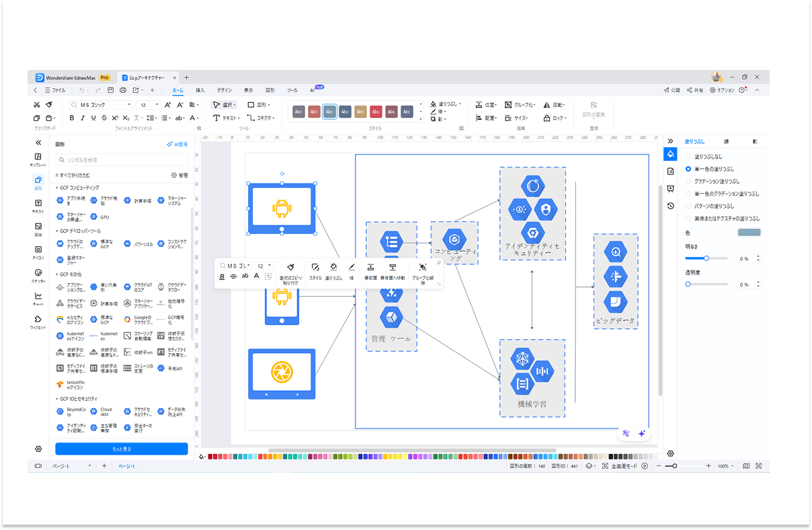Viewport: 812px width, 530px height.
Task: Click the format painter brush icon
Action: 49,105
